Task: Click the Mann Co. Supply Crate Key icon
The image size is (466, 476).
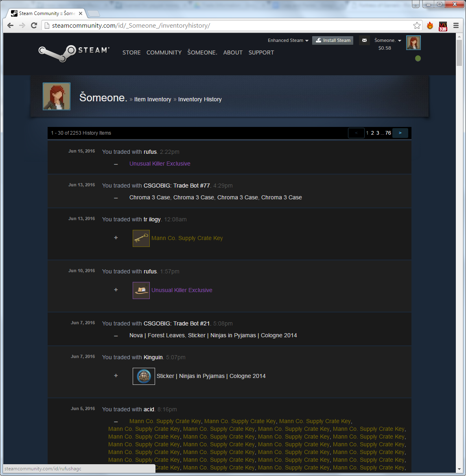Action: (141, 238)
